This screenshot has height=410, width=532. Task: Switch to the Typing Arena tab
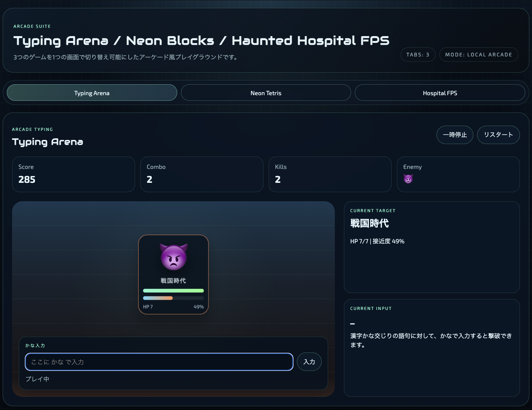coord(92,93)
